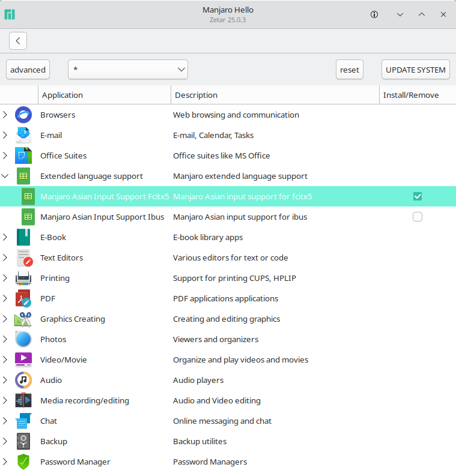
Task: Expand the Backup category
Action: pyautogui.click(x=5, y=441)
